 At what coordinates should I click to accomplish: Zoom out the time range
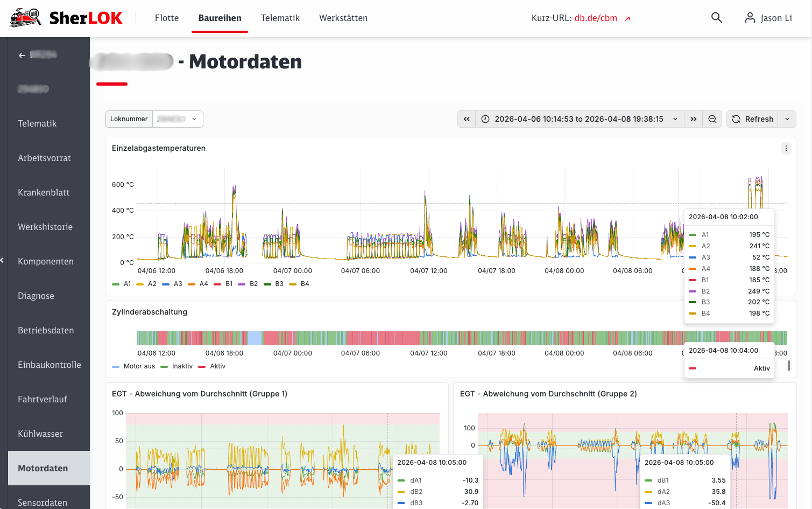712,119
